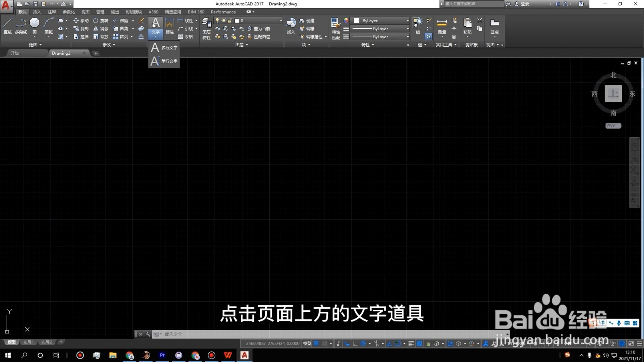The height and width of the screenshot is (362, 644).
Task: Toggle snap mode in status bar
Action: tap(324, 343)
